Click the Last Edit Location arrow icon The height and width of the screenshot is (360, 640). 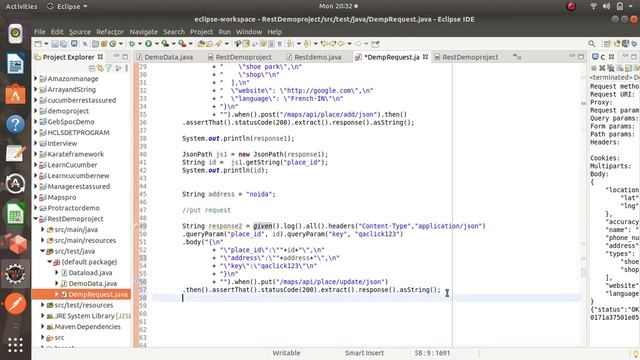coord(324,44)
